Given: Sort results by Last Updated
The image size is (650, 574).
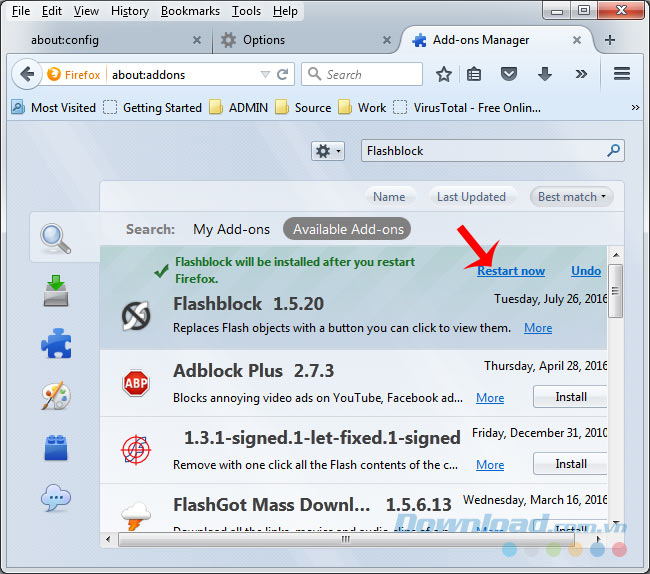Looking at the screenshot, I should coord(471,197).
